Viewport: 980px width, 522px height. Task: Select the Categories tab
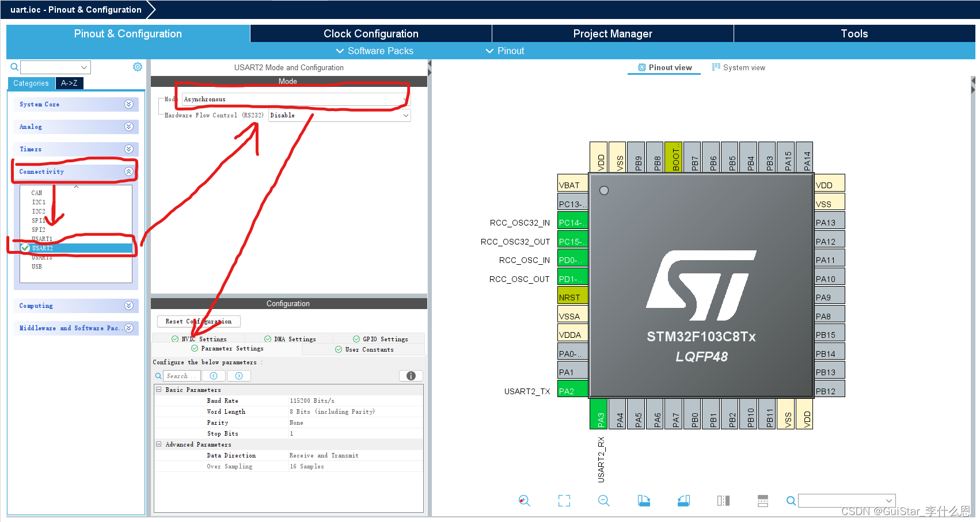[31, 83]
